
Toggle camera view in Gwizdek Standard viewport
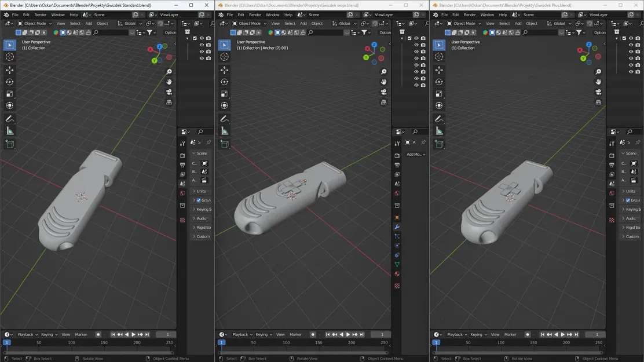click(169, 92)
